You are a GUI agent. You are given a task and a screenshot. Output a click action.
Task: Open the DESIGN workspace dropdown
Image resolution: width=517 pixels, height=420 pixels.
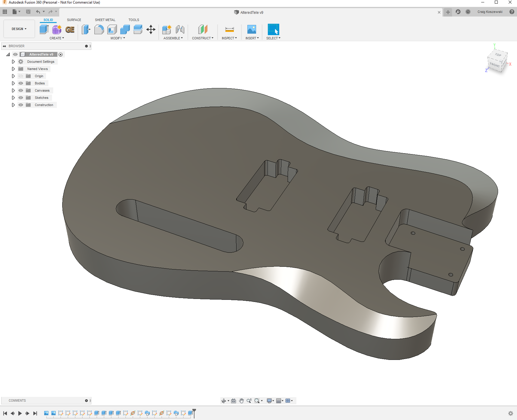19,29
